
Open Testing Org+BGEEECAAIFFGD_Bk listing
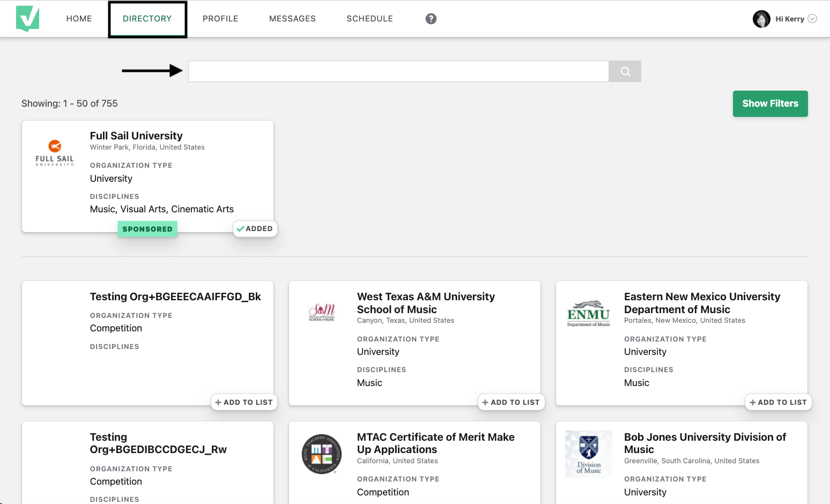pyautogui.click(x=175, y=297)
